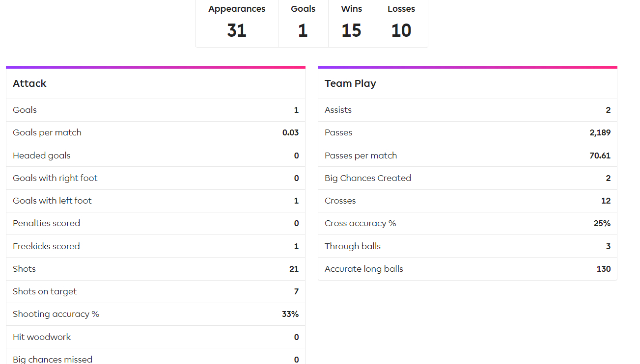This screenshot has height=364, width=640.
Task: Select the Losses summary stat box
Action: [x=401, y=24]
